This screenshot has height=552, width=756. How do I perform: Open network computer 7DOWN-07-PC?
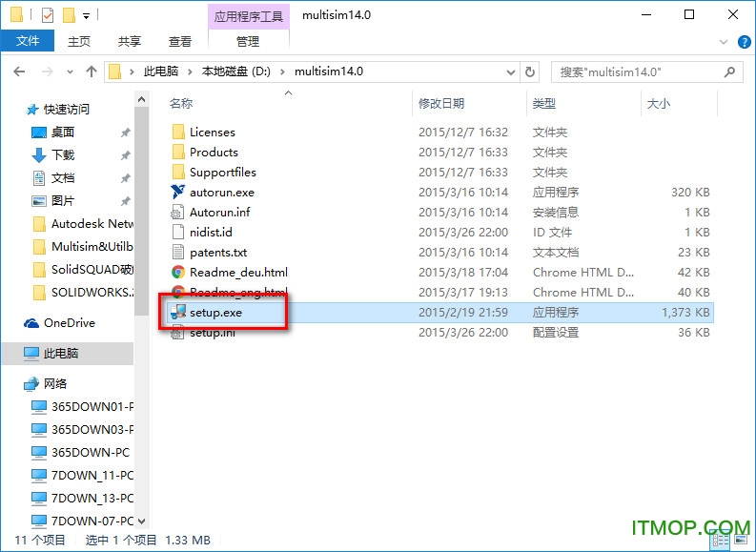[82, 521]
